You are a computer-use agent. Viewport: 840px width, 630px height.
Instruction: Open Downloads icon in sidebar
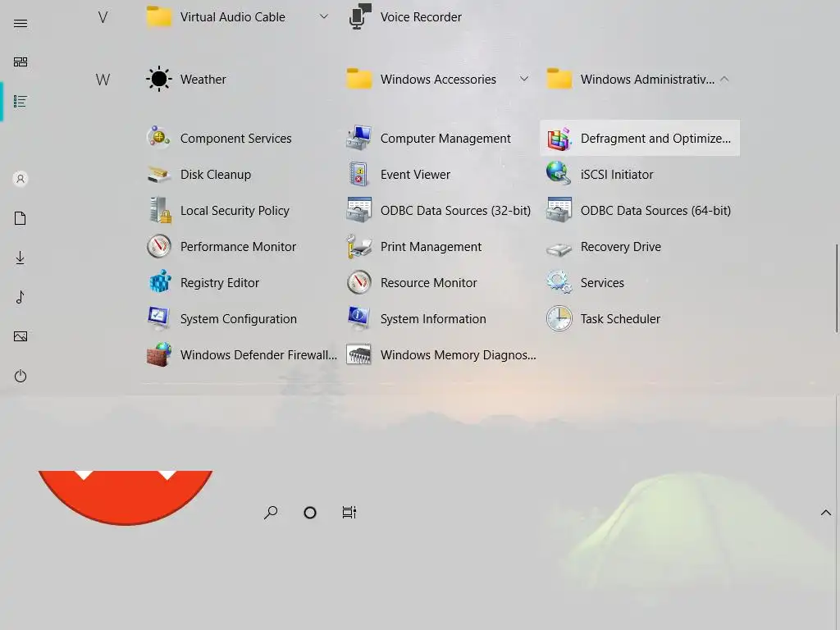coord(21,258)
